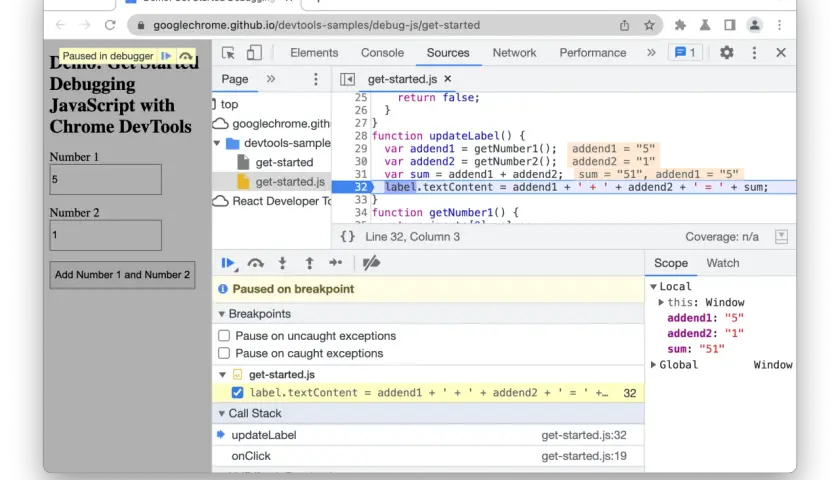Activate the inspect element picker
840x480 pixels.
click(229, 53)
